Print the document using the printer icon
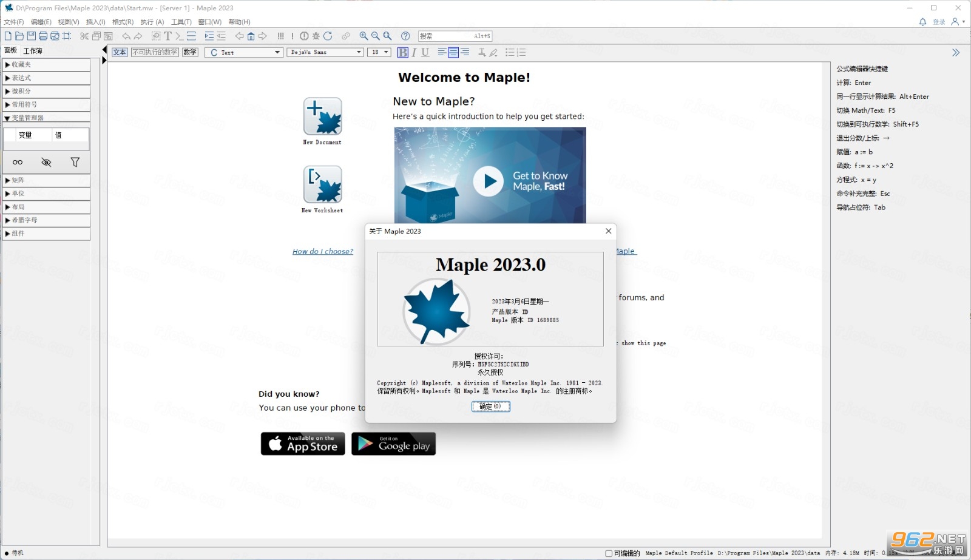 tap(43, 36)
